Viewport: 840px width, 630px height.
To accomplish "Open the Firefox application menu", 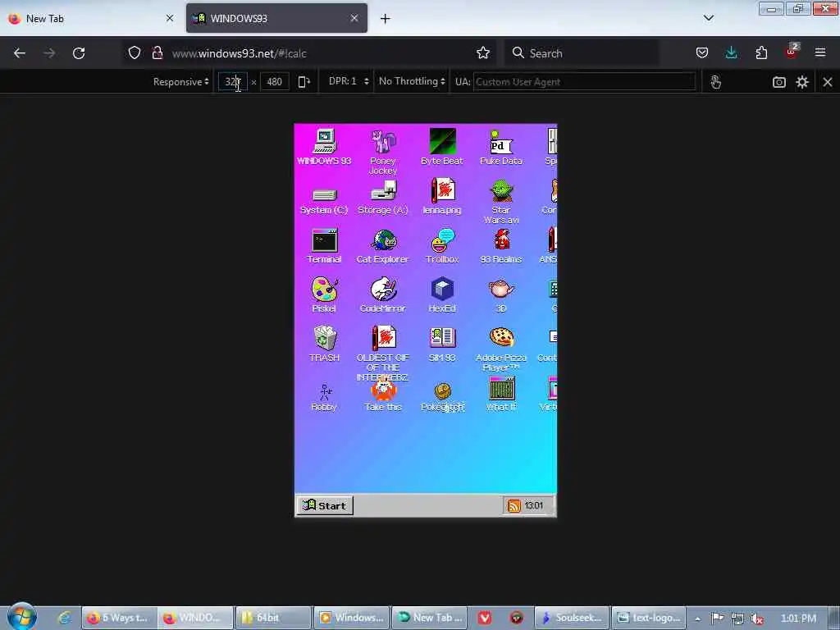I will pos(820,52).
